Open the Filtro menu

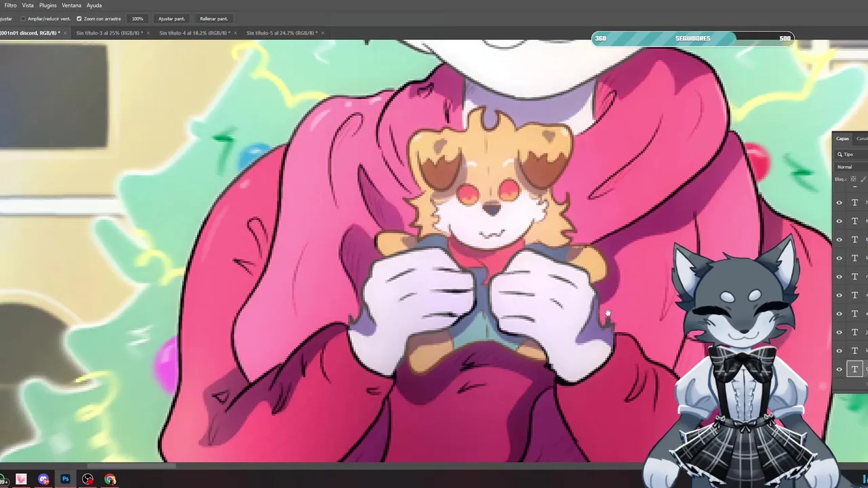pos(11,5)
